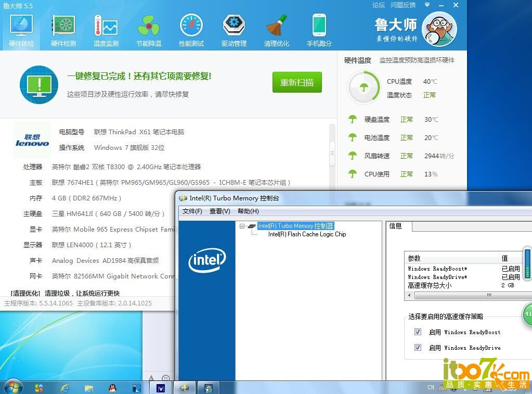Viewport: 532px width, 394px height.
Task: Open QQ penguin from the taskbar
Action: tap(112, 388)
